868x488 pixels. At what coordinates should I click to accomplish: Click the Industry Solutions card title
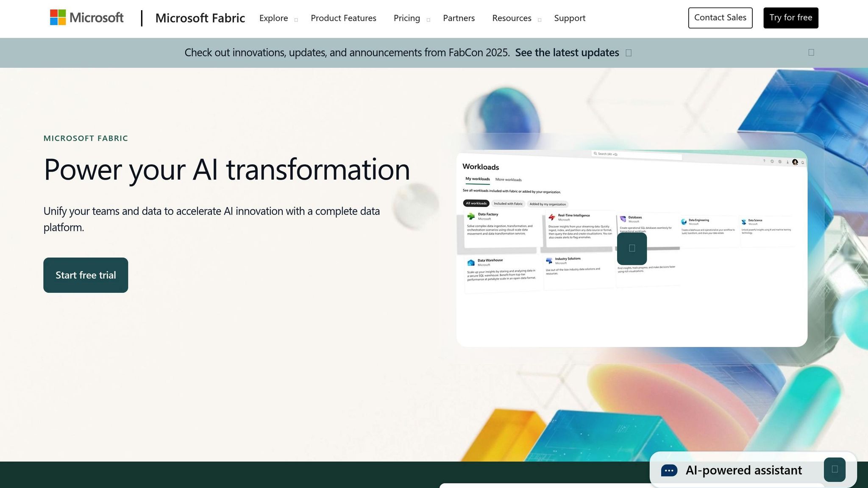568,258
